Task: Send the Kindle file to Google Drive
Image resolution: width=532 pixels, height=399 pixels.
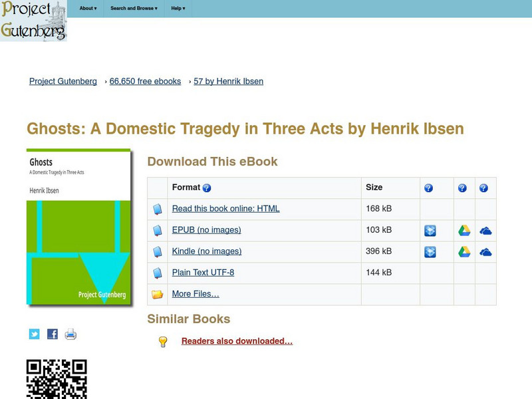Action: coord(464,251)
